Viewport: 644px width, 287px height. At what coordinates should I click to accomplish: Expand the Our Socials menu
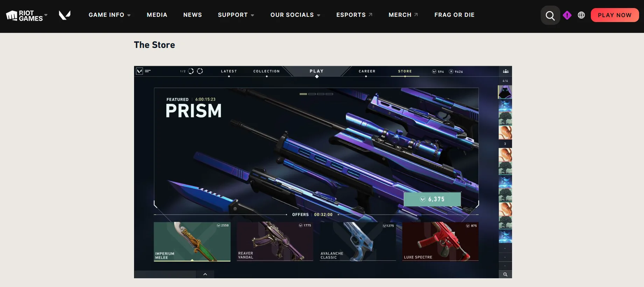point(295,15)
